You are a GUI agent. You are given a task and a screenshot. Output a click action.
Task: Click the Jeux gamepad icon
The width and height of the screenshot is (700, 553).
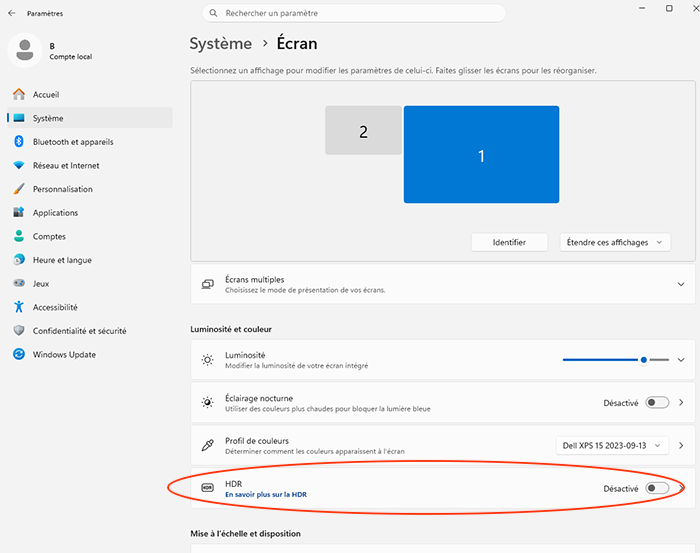tap(19, 283)
